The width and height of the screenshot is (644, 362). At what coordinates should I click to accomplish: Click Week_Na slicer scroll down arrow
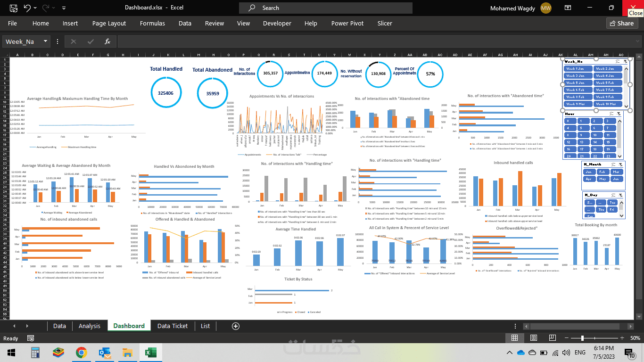(626, 107)
